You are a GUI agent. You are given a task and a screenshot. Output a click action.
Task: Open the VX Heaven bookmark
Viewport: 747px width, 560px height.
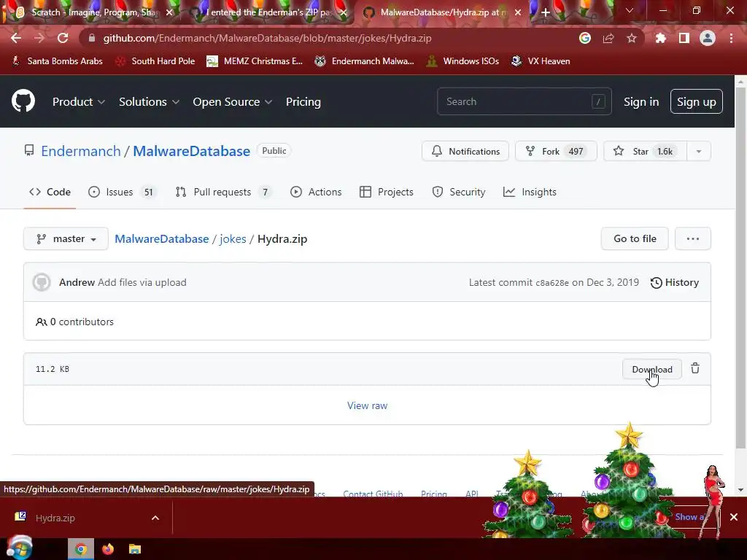coord(541,61)
